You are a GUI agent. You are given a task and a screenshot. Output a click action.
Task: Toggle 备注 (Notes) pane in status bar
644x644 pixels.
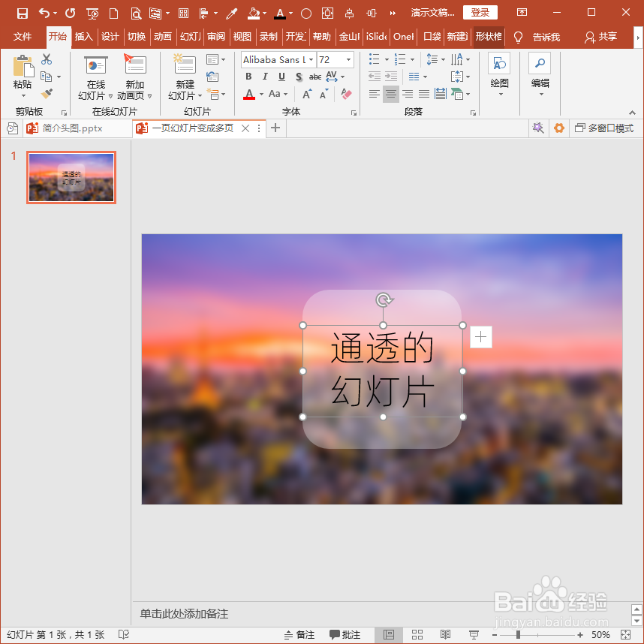[299, 633]
